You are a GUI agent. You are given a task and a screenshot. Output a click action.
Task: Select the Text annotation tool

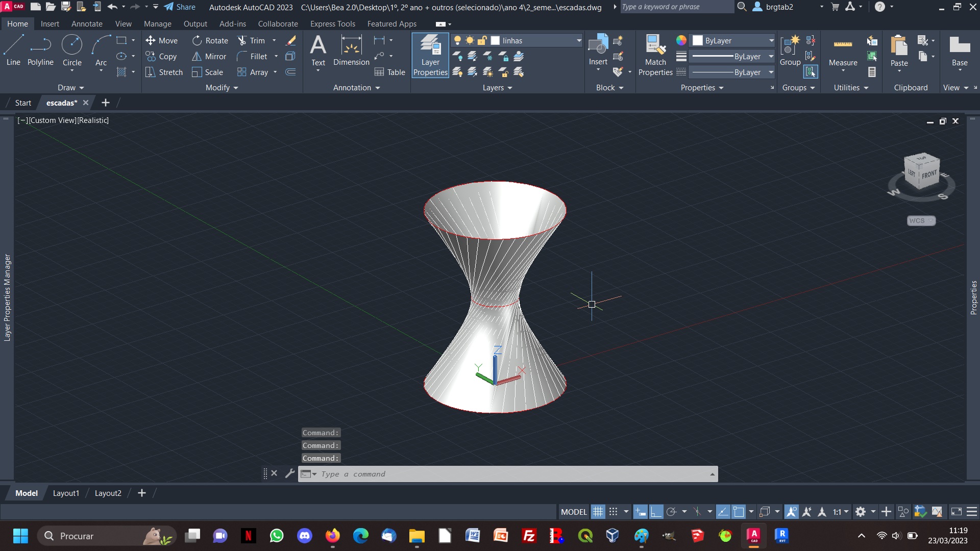318,50
